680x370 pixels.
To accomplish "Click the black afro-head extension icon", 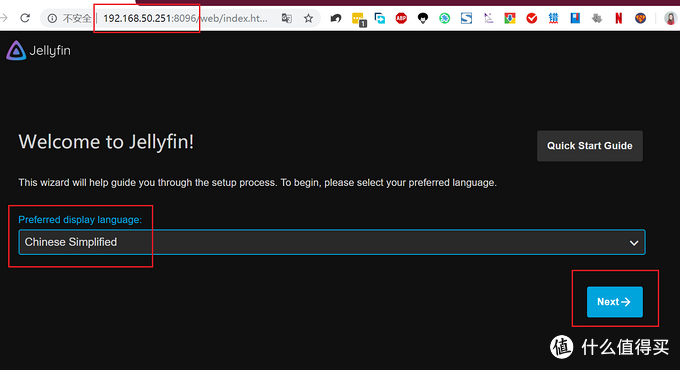I will [x=423, y=18].
